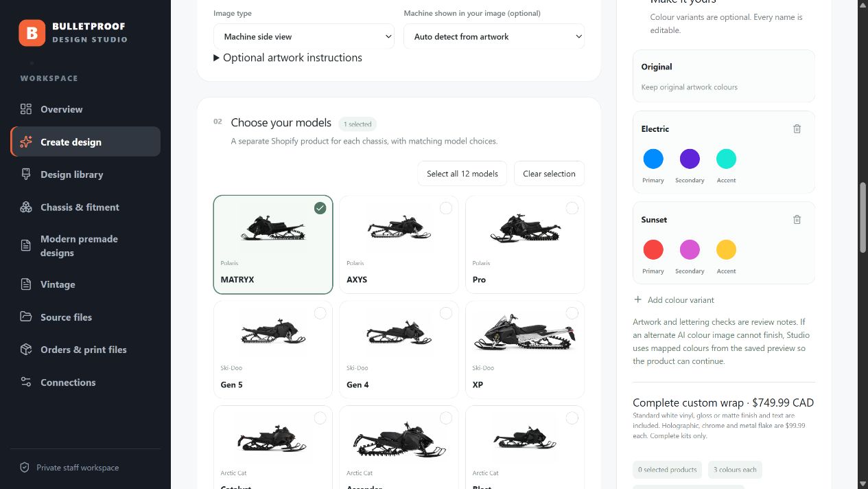Open Overview in the sidebar
This screenshot has width=868, height=489.
click(85, 109)
